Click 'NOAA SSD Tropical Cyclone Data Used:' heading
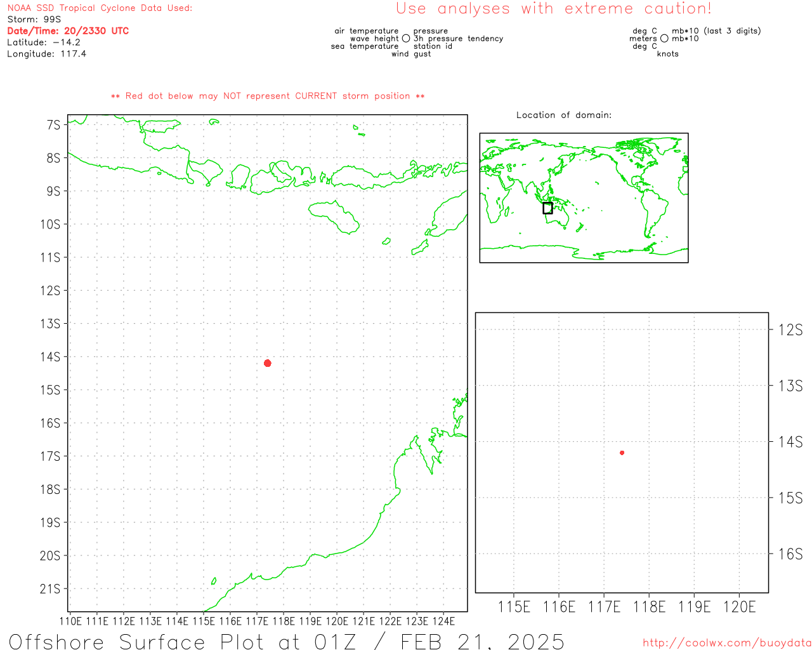Viewport: 812px width, 650px height. [x=100, y=8]
